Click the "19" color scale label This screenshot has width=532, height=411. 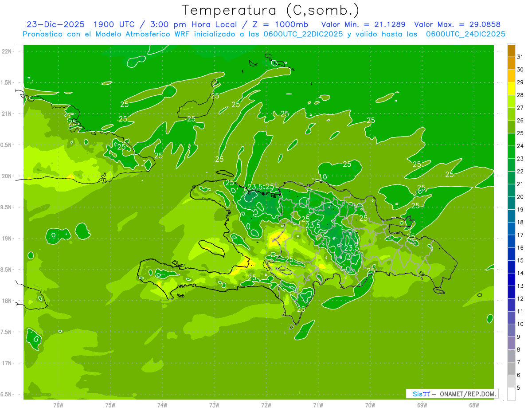[x=520, y=210]
